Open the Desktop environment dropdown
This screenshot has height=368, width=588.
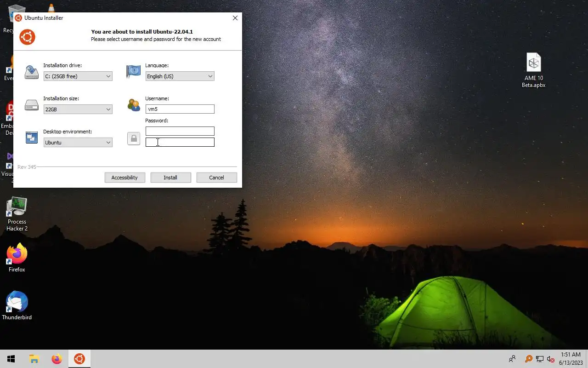pyautogui.click(x=78, y=143)
